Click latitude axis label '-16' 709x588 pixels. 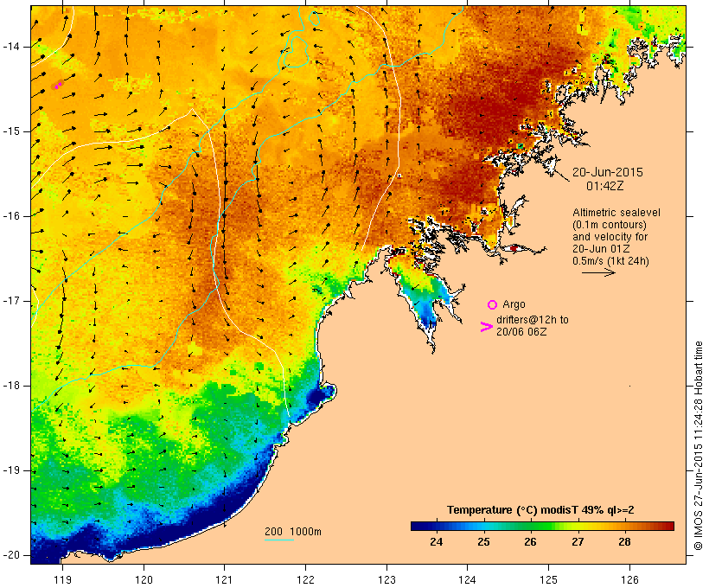11,216
